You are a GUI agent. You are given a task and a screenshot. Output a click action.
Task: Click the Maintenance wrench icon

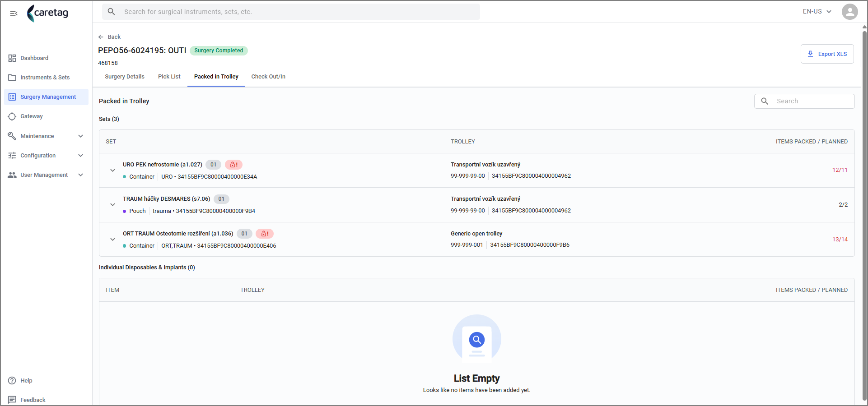[12, 136]
